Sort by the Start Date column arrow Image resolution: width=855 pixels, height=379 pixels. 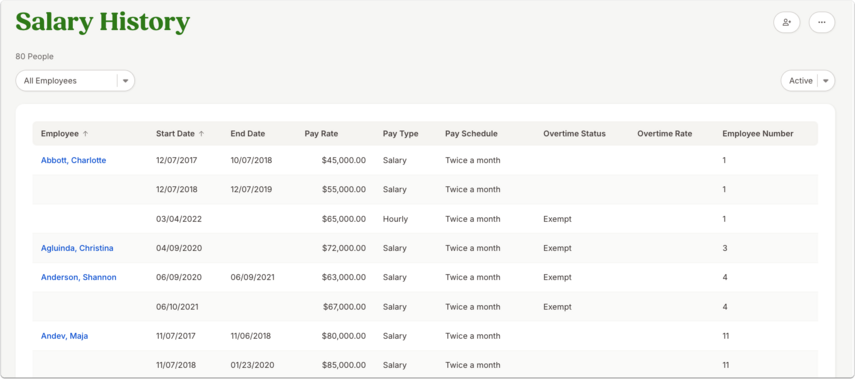tap(201, 134)
